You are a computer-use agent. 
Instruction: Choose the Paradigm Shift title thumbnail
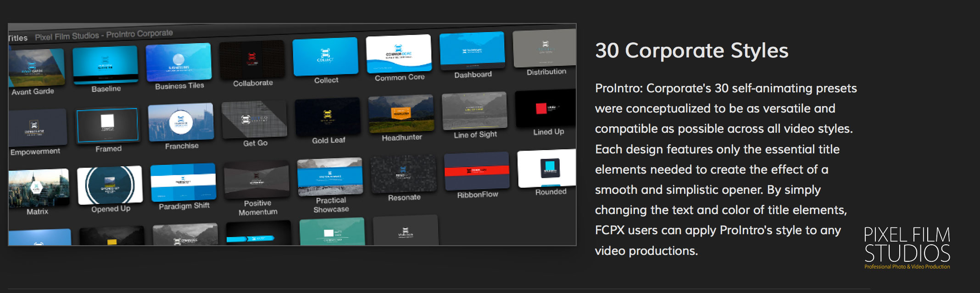[183, 182]
